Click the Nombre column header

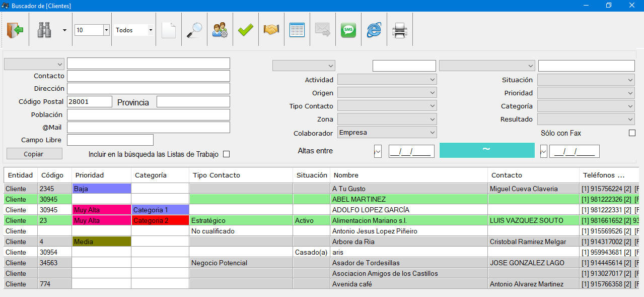(x=409, y=175)
